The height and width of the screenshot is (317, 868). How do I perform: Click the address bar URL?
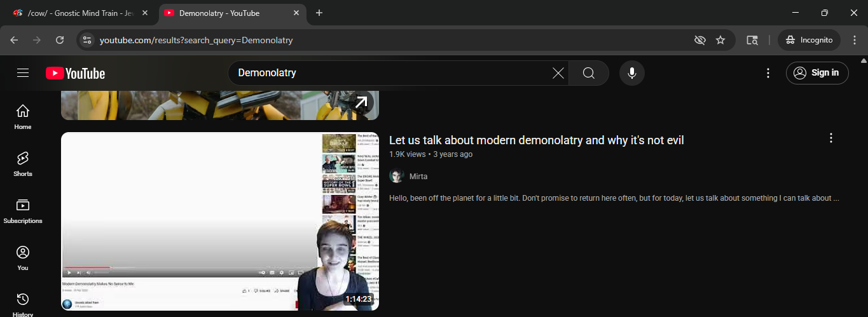point(196,40)
